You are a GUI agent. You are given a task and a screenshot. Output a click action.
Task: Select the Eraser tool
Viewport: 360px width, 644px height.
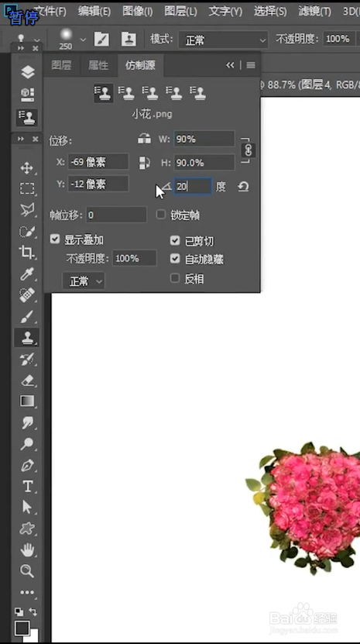[x=27, y=381]
